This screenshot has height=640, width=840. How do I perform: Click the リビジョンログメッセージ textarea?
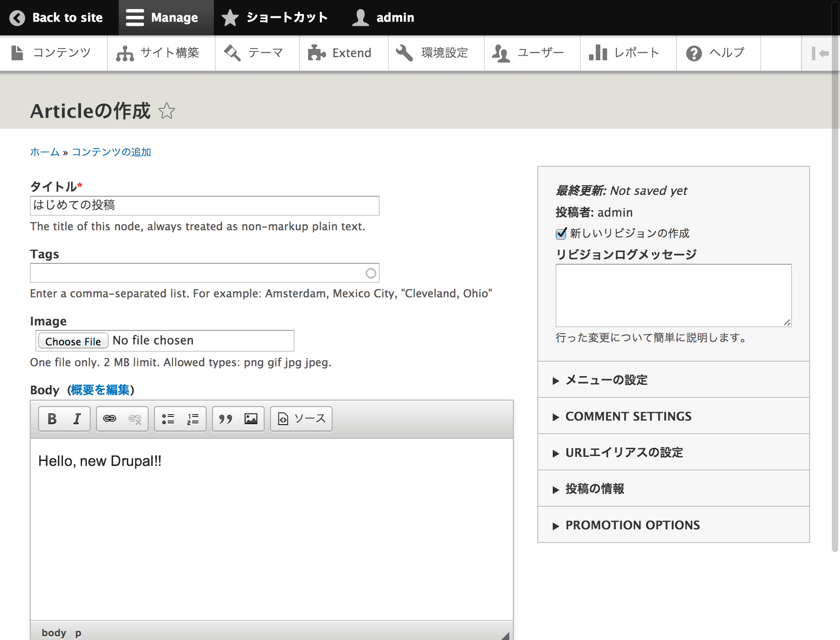point(673,296)
